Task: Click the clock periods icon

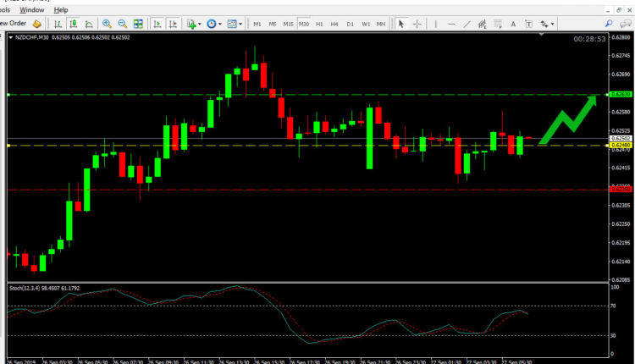Action: click(212, 24)
